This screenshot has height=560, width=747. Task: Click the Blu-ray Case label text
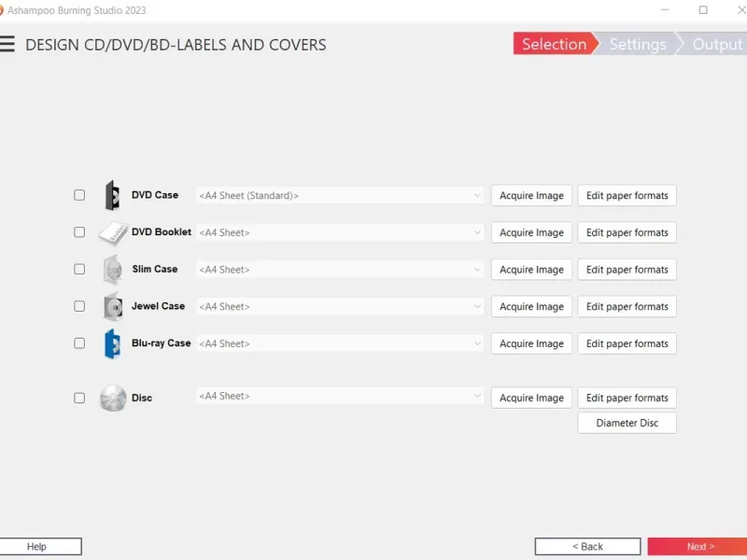click(x=161, y=343)
